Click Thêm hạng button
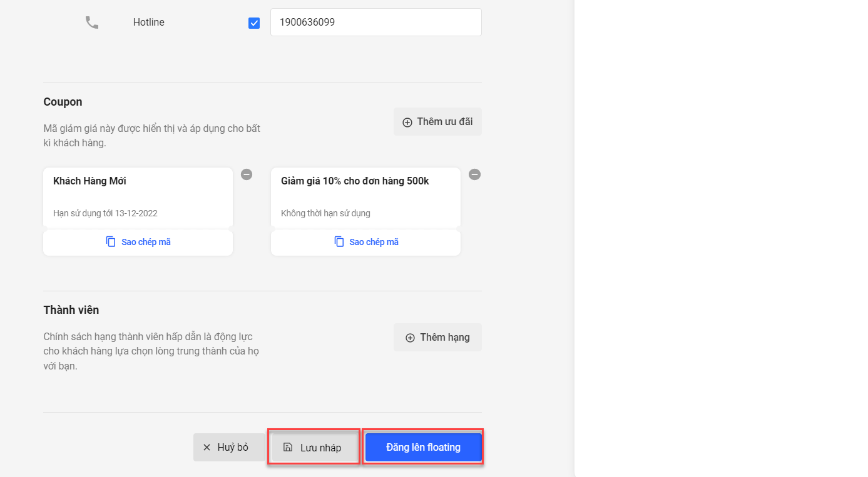The image size is (868, 477). click(437, 338)
